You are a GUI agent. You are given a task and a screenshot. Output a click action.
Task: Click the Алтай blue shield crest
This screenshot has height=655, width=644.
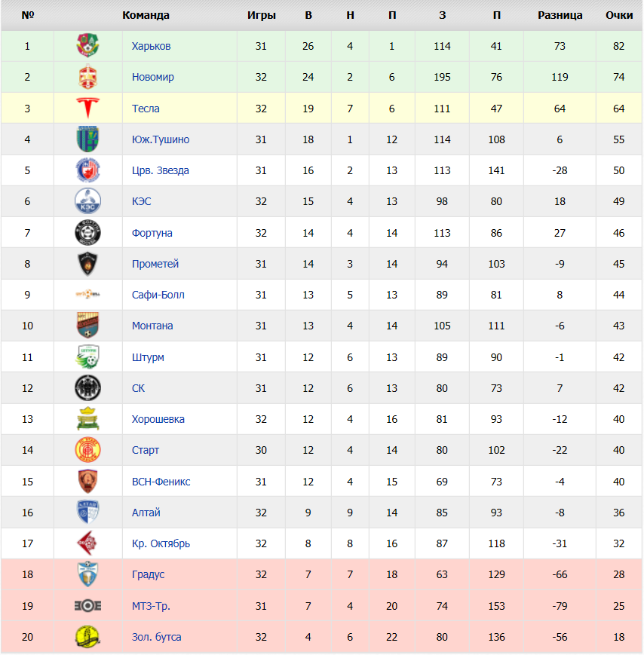[87, 512]
